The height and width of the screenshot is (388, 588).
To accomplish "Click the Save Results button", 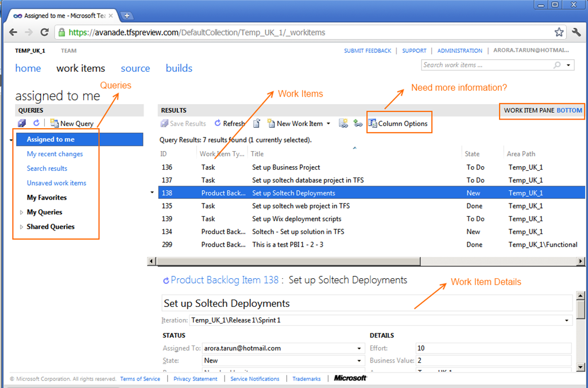I will (183, 124).
